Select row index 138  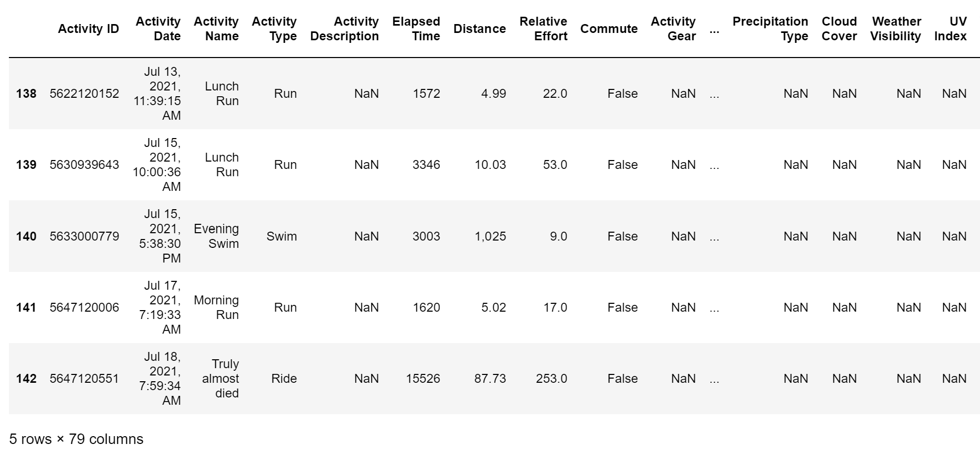[26, 94]
